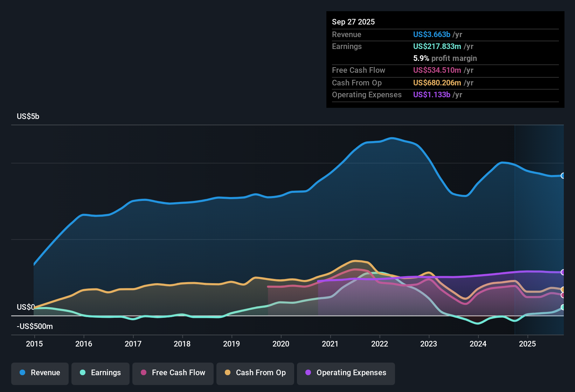Click the 5.9% profit margin text
This screenshot has height=392, width=575.
[445, 58]
